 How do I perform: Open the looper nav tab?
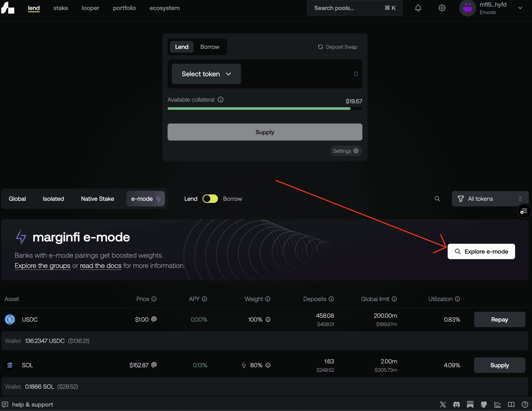pyautogui.click(x=90, y=8)
